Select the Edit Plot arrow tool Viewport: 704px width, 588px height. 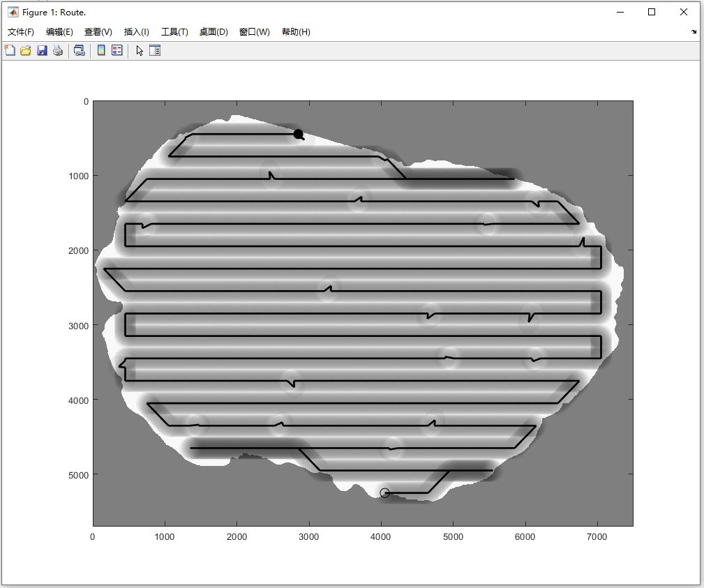[x=139, y=50]
